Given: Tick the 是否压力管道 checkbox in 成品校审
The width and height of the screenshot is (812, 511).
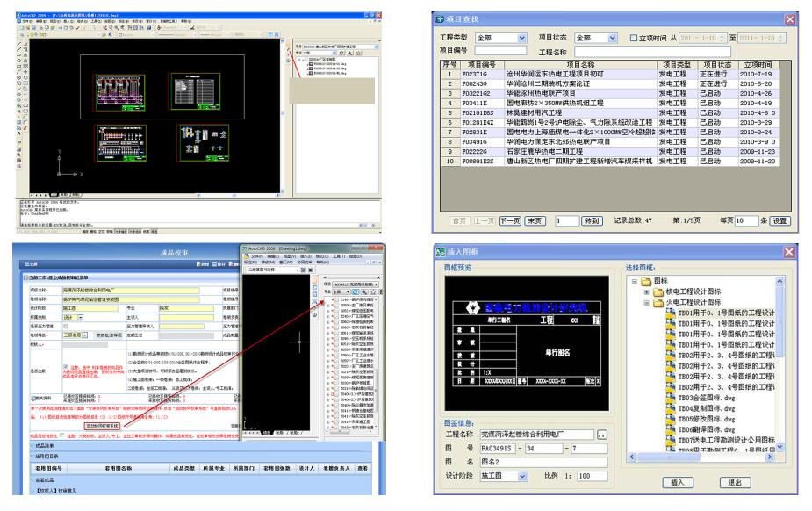Looking at the screenshot, I should coord(66,326).
